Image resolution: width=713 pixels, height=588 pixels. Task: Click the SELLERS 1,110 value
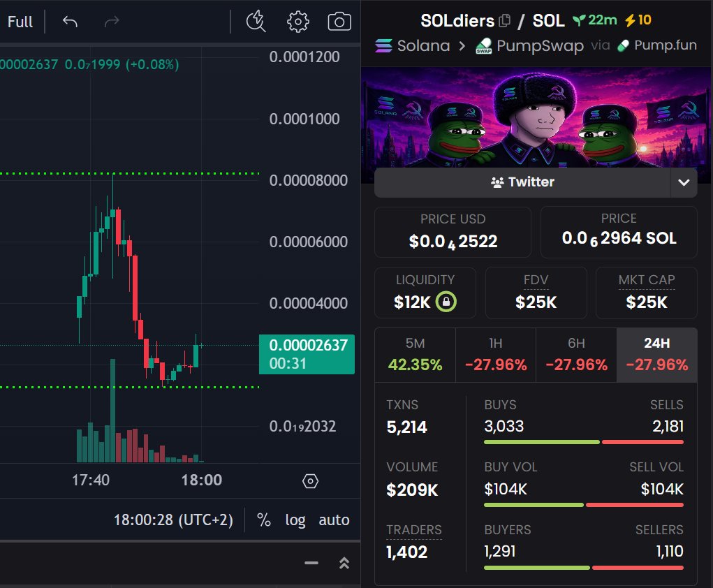tap(669, 551)
